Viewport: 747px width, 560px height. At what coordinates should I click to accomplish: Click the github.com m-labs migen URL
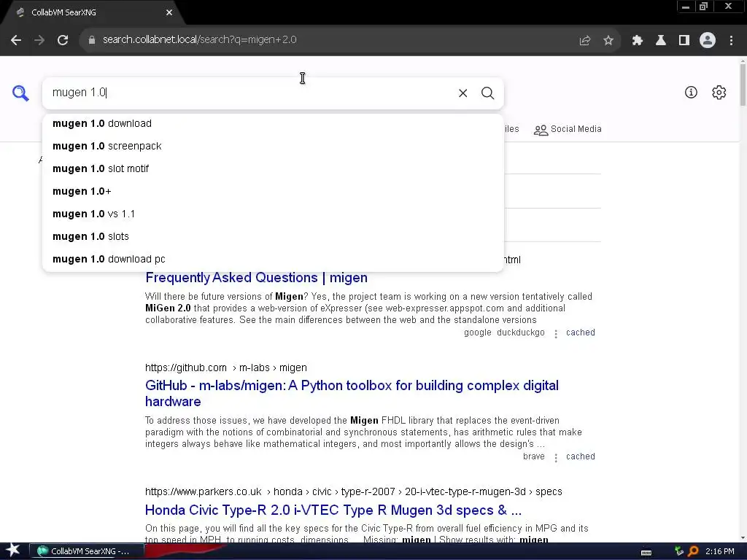pos(226,367)
